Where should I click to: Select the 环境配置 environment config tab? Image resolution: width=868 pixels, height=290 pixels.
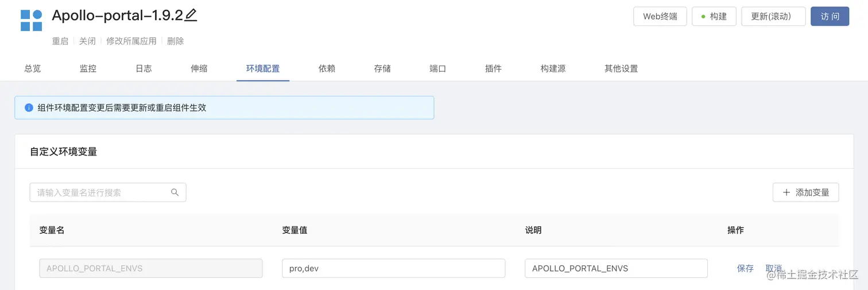263,68
